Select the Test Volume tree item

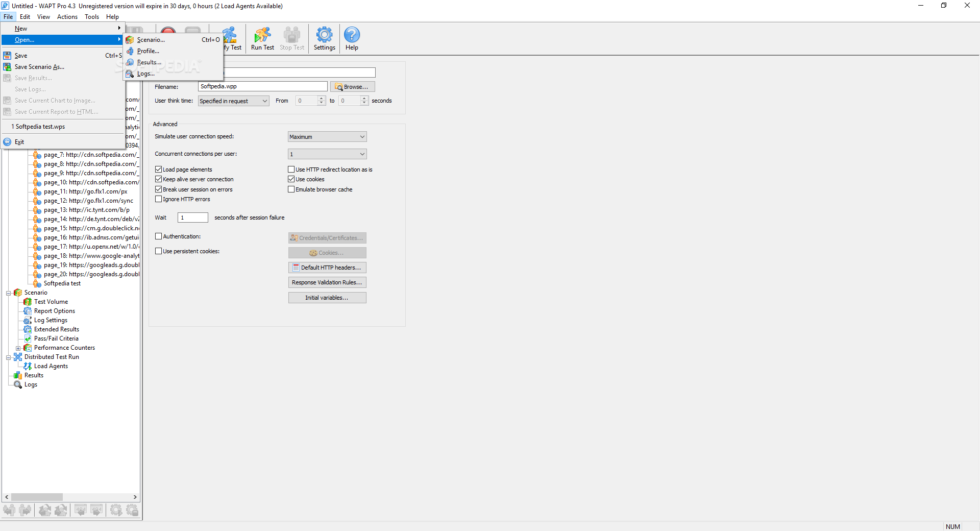coord(51,302)
